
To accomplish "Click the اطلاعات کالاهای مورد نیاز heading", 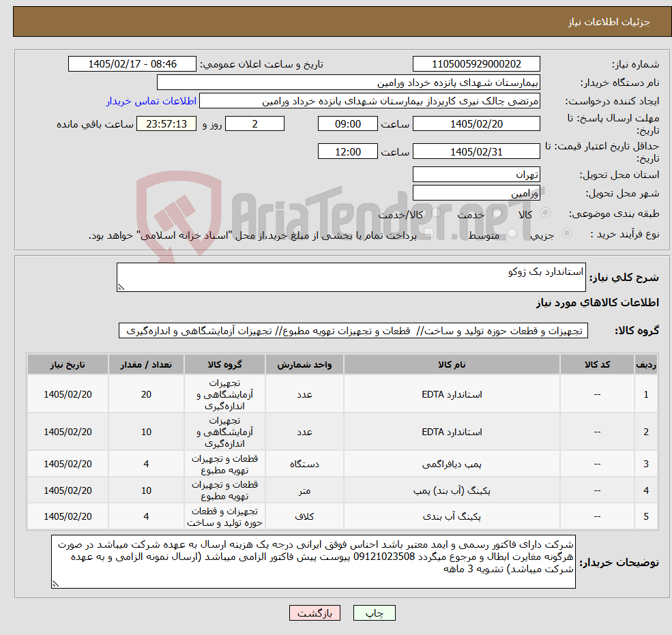I will [x=598, y=303].
